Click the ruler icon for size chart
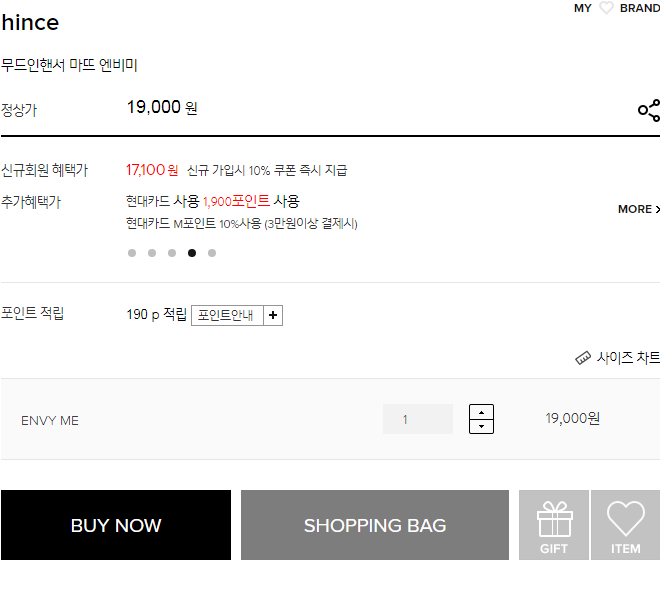This screenshot has height=590, width=660. (x=583, y=358)
